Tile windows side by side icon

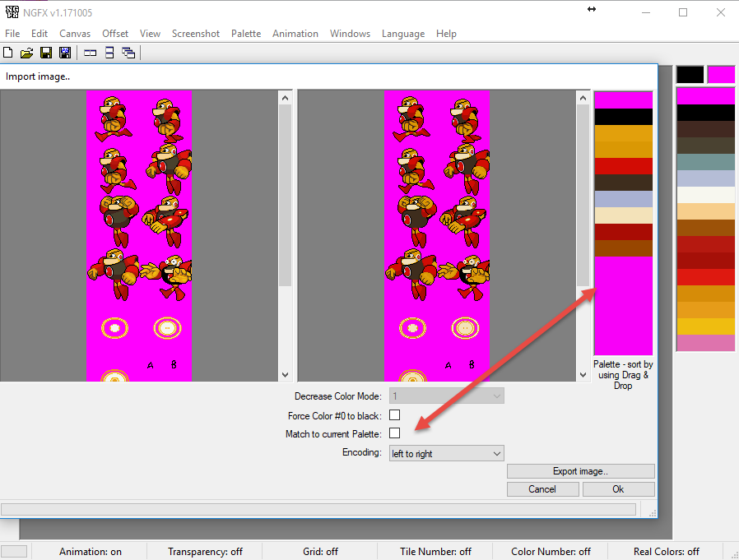click(91, 53)
